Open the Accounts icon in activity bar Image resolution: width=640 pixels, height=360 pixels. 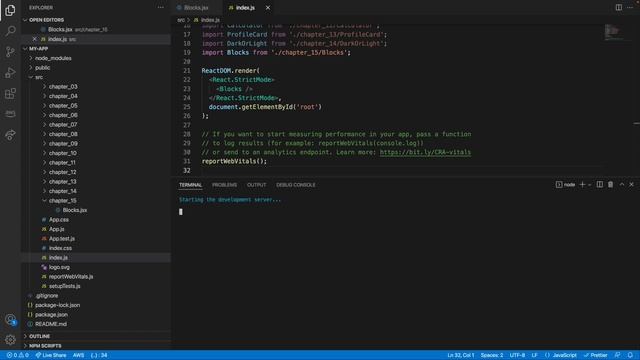click(x=10, y=319)
